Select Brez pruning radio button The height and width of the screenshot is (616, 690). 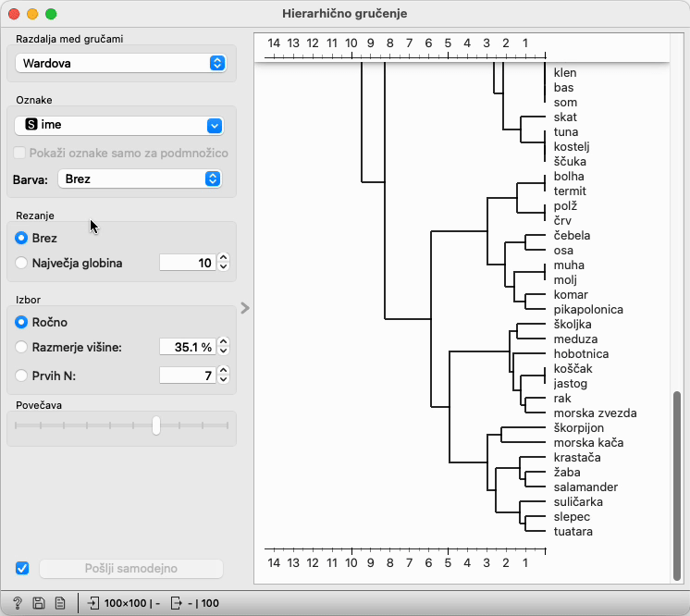21,238
